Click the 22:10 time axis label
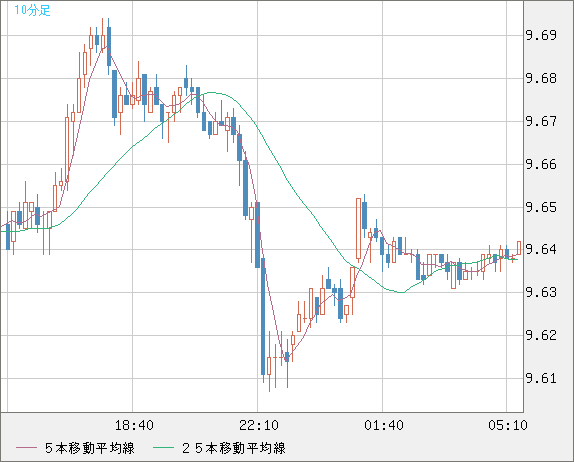The image size is (574, 462). pyautogui.click(x=259, y=425)
